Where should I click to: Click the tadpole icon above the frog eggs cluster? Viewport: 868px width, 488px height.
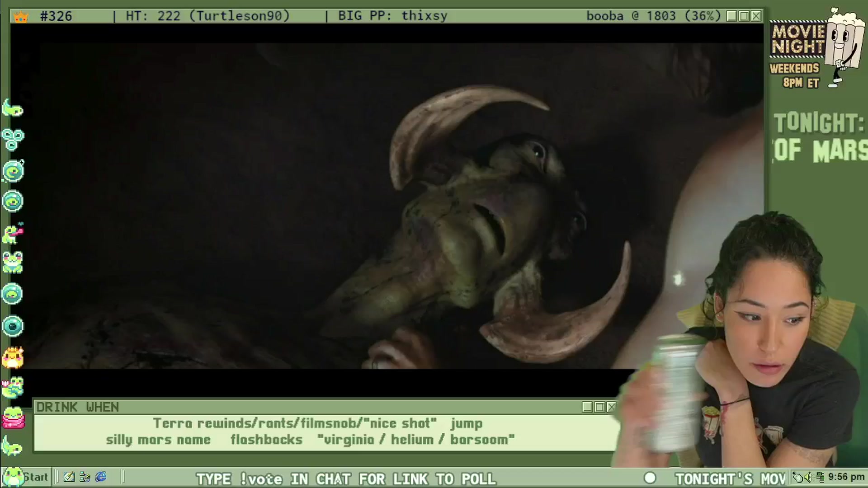click(x=12, y=108)
